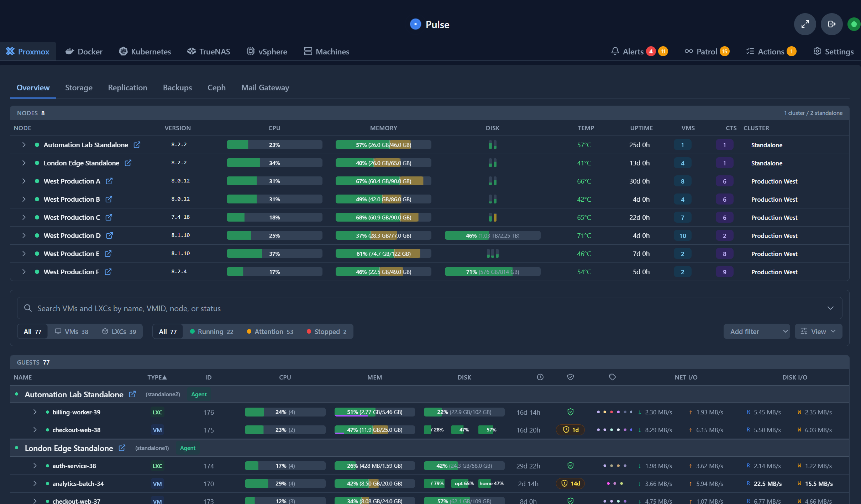This screenshot has height=504, width=861.
Task: Sort guests by TYPE column header
Action: pyautogui.click(x=157, y=377)
